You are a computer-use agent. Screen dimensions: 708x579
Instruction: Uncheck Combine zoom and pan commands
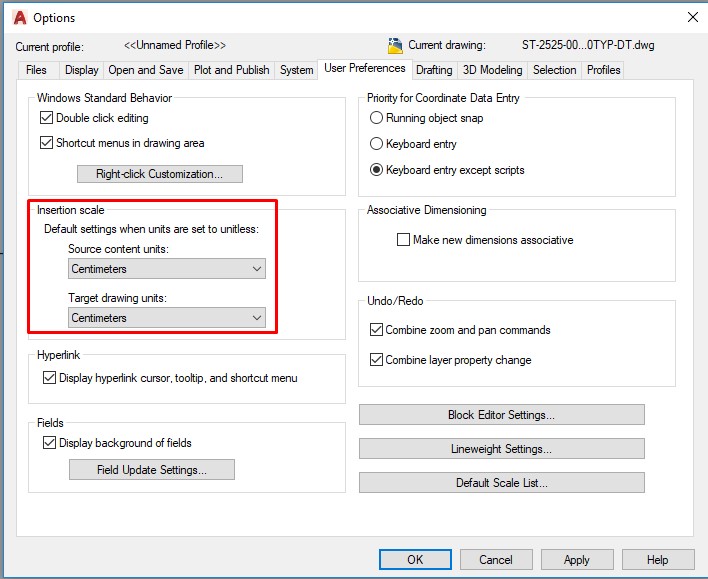coord(377,330)
